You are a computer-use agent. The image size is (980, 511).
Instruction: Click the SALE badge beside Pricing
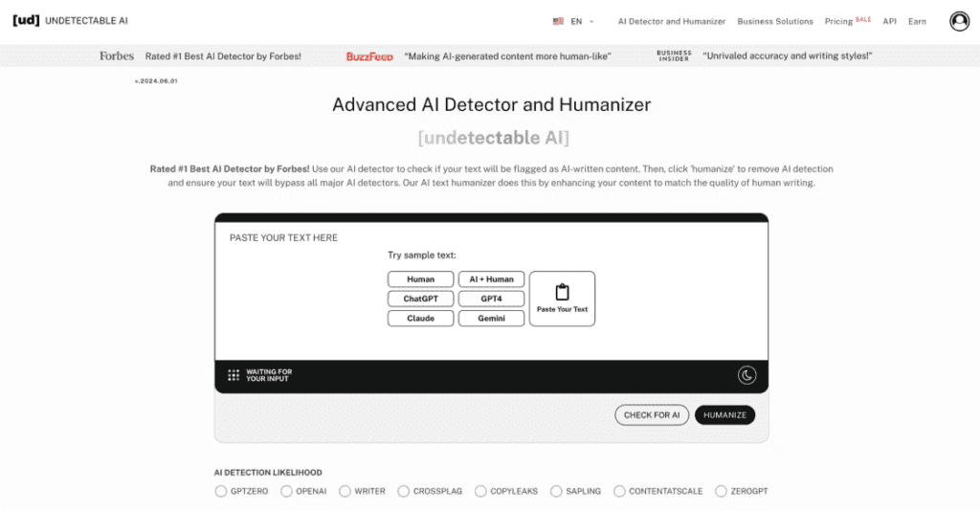point(863,19)
